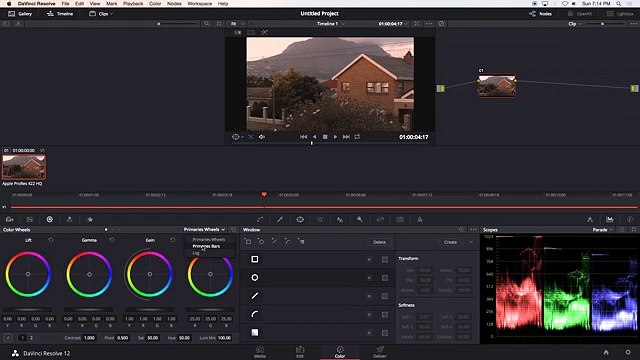This screenshot has height=360, width=640.
Task: Switch to the Media page
Action: [260, 352]
